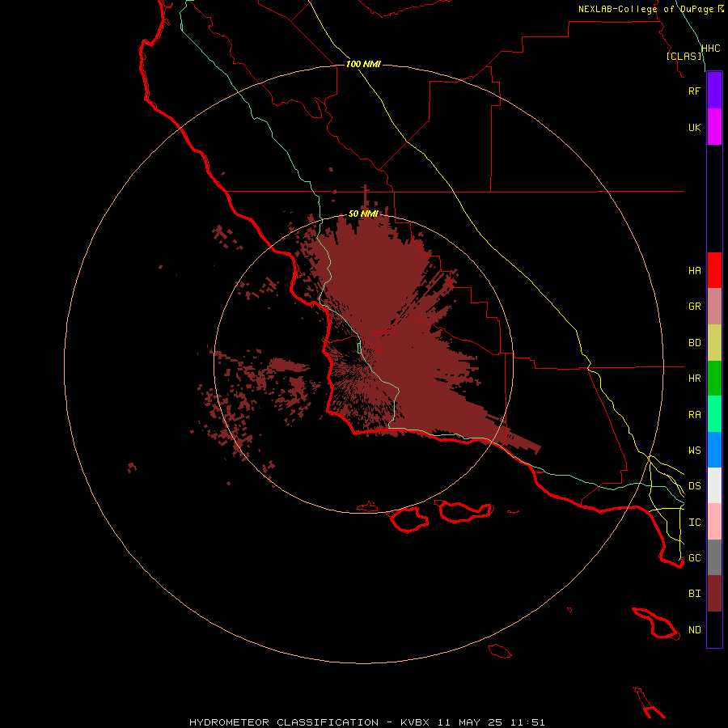
Task: Click the [CLAS] units label
Action: click(684, 56)
